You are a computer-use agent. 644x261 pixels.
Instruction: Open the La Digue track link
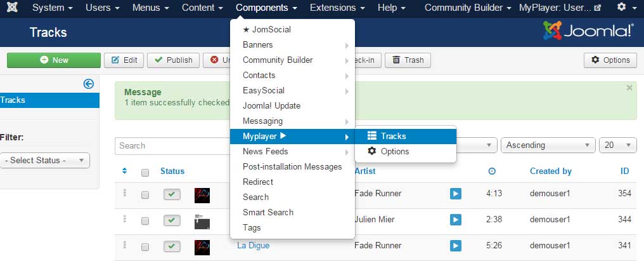[253, 245]
